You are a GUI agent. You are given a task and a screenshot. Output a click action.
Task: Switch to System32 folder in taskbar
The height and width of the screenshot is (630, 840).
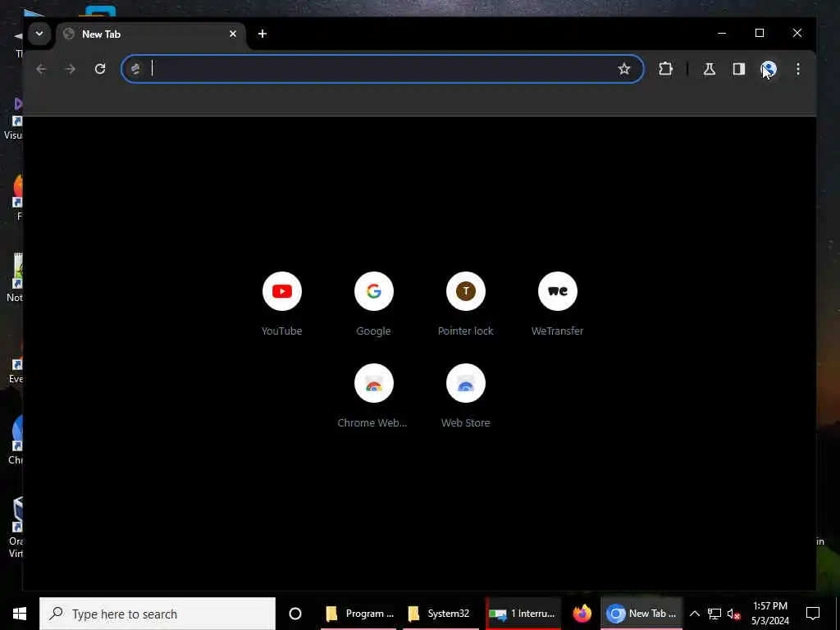tap(441, 614)
